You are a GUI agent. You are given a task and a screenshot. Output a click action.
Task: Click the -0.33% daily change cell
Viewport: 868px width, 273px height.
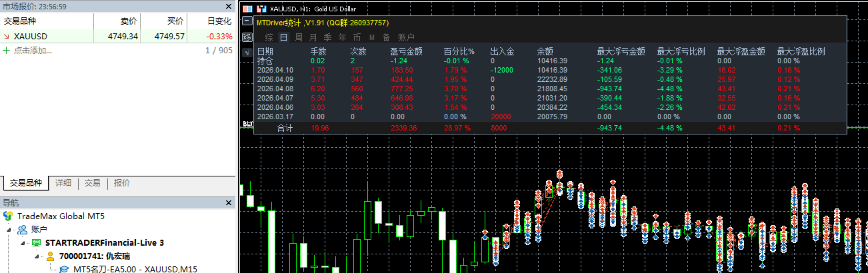tap(219, 37)
